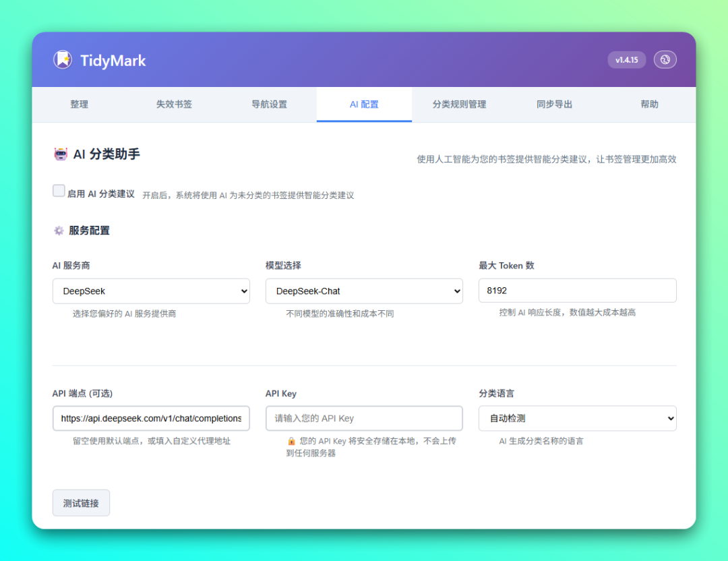The image size is (728, 561).
Task: Open the AI 服务商 DeepSeek dropdown
Action: pos(151,291)
